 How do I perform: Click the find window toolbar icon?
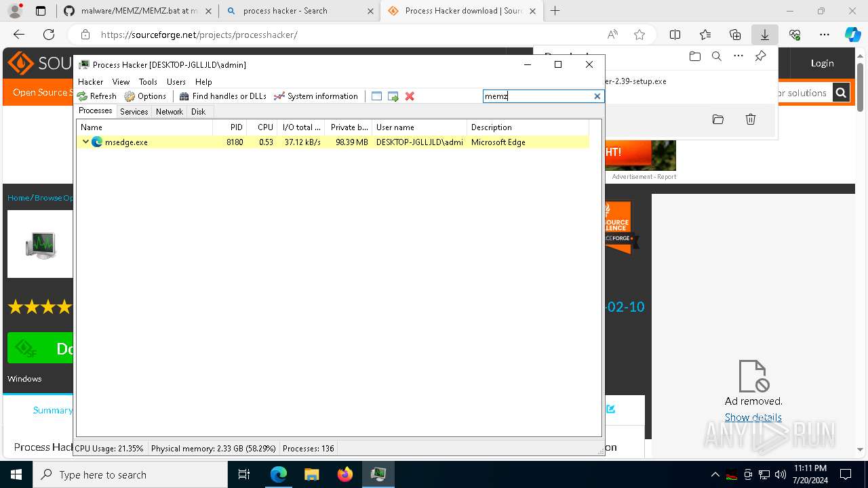tap(377, 96)
